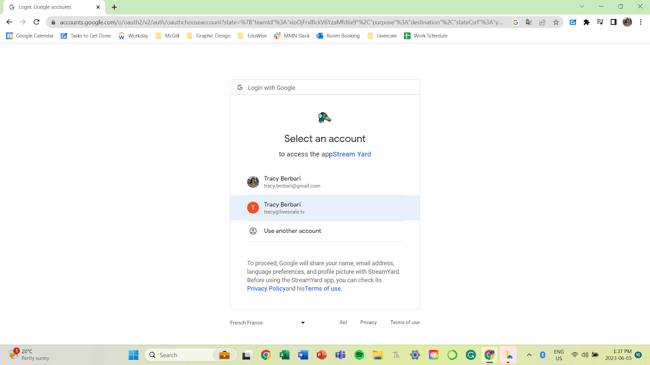Bookmark this page with the star icon
This screenshot has height=365, width=650.
556,22
